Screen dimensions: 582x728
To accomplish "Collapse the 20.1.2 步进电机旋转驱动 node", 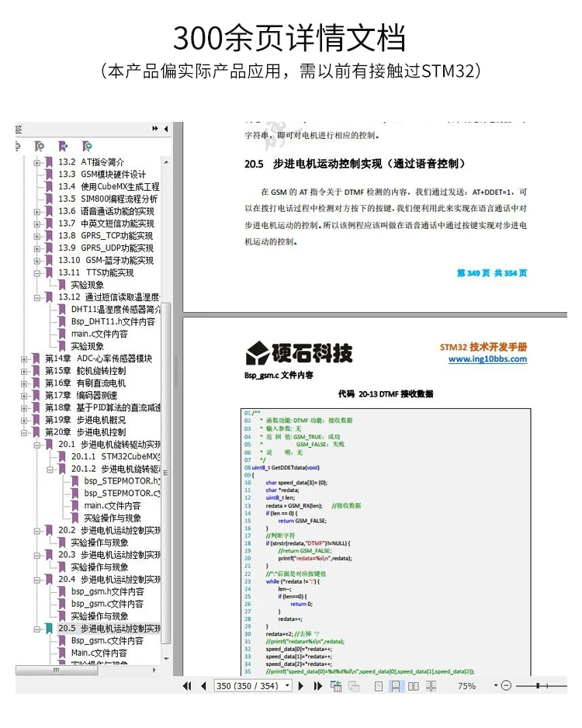I will [50, 470].
